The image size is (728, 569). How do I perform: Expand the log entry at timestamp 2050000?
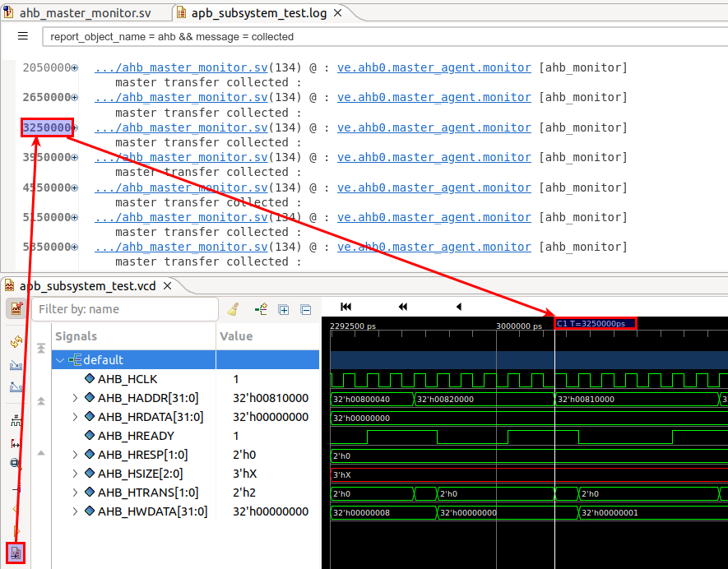pos(73,67)
